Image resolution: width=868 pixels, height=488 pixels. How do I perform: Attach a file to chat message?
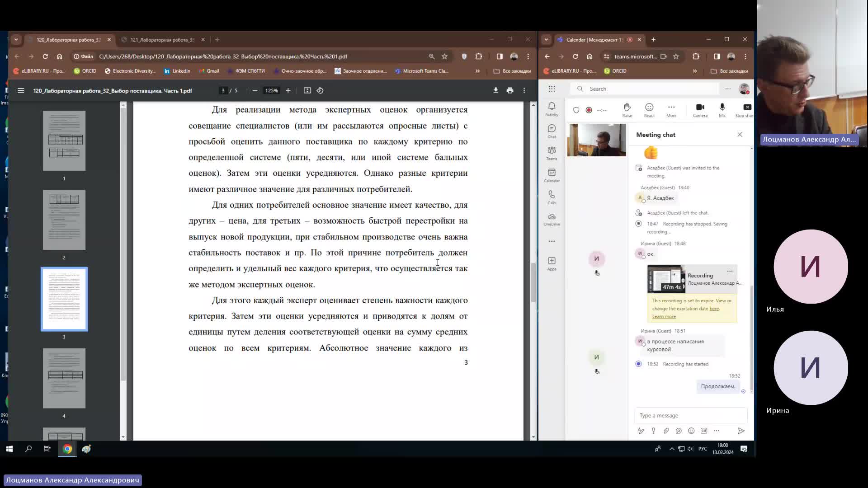(666, 431)
